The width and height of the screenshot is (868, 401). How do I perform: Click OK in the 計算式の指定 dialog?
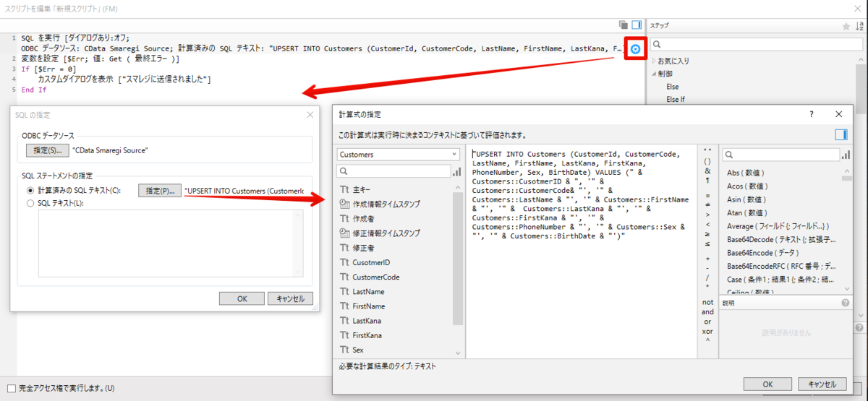[767, 384]
